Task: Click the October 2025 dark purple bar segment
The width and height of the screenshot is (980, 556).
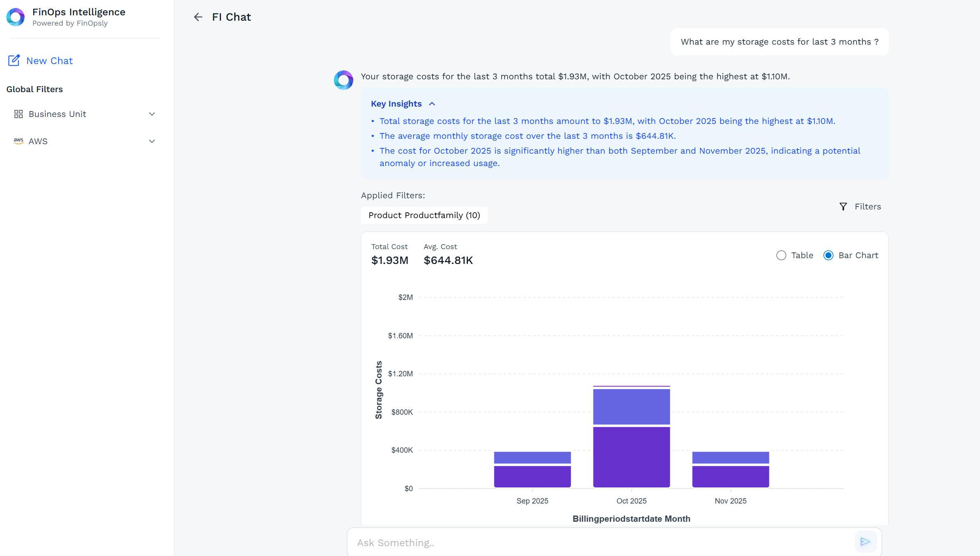Action: pyautogui.click(x=631, y=456)
